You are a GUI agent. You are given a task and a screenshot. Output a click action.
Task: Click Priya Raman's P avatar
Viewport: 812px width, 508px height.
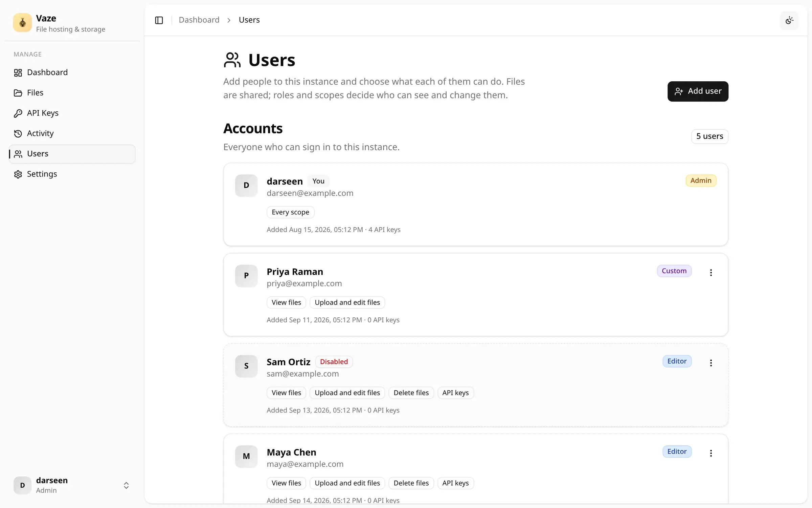246,276
